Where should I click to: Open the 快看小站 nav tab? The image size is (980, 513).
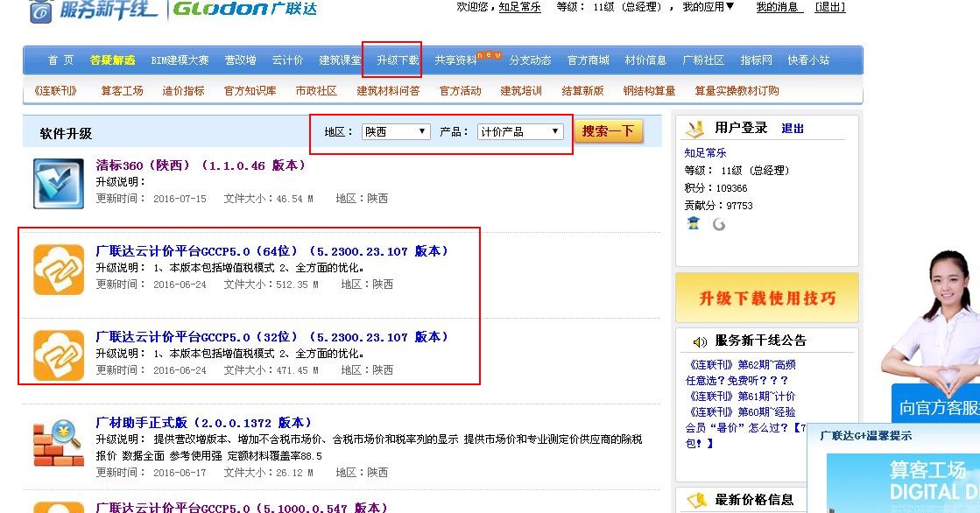(808, 60)
